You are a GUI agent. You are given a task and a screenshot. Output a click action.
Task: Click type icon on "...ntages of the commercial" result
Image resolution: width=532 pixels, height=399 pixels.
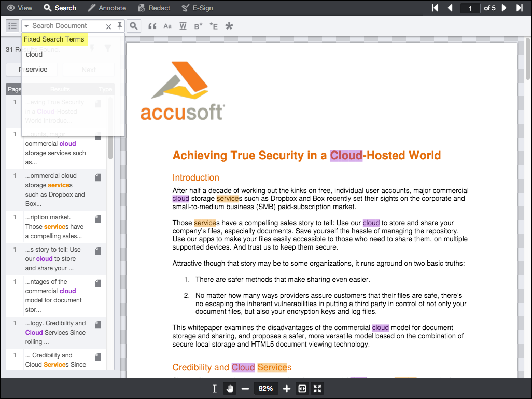tap(98, 283)
